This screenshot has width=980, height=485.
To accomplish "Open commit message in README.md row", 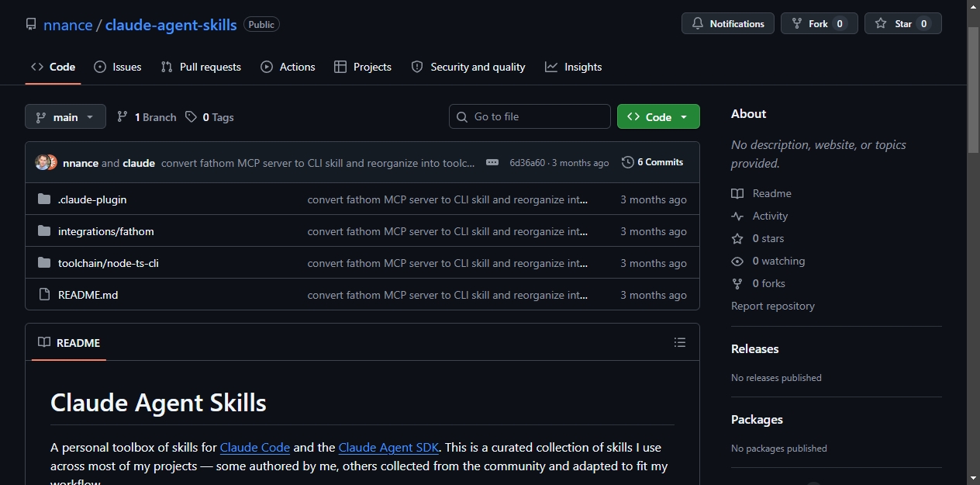I will 447,295.
